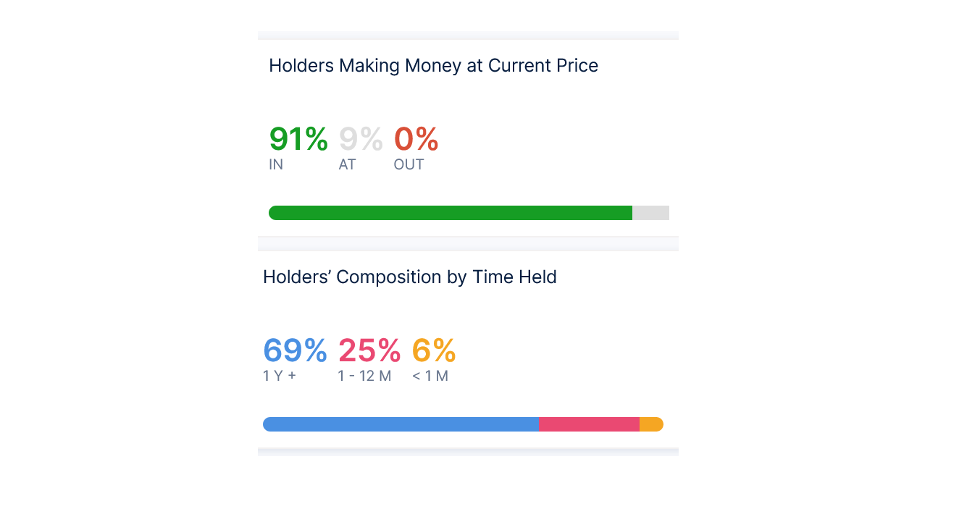The image size is (980, 509).
Task: Click the 1 - 12 M label
Action: (364, 377)
